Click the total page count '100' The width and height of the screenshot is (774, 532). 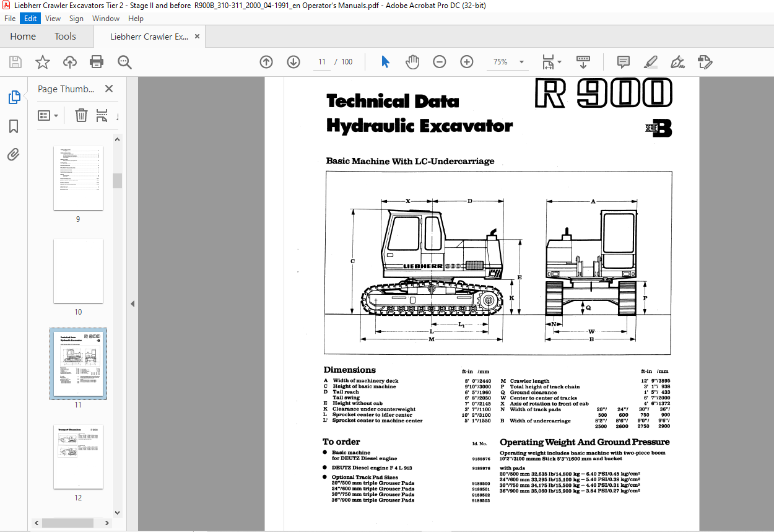pyautogui.click(x=347, y=62)
